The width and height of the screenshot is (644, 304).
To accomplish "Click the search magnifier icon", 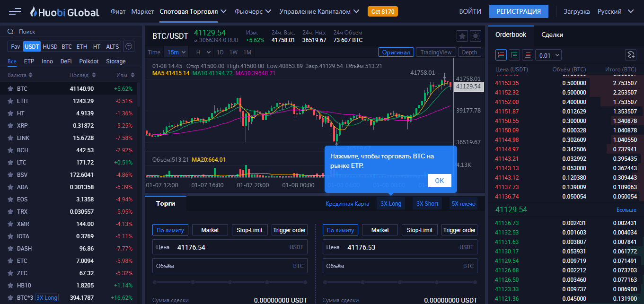I will pos(10,32).
